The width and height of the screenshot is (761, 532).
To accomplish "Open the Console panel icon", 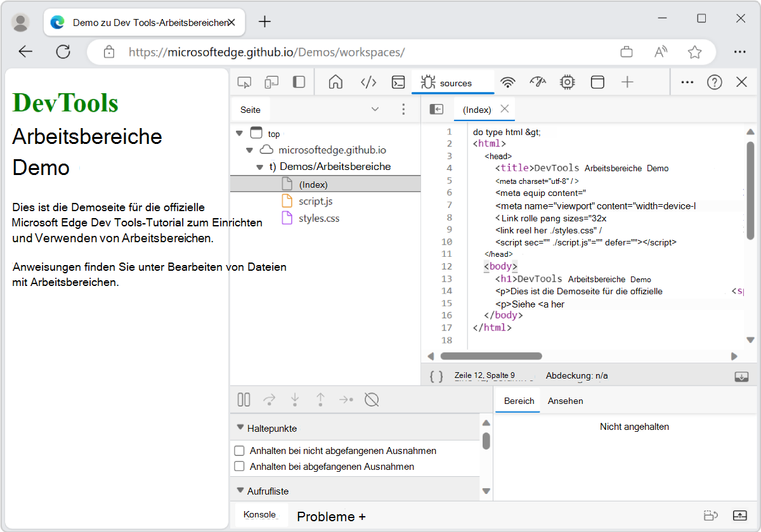I will [398, 82].
